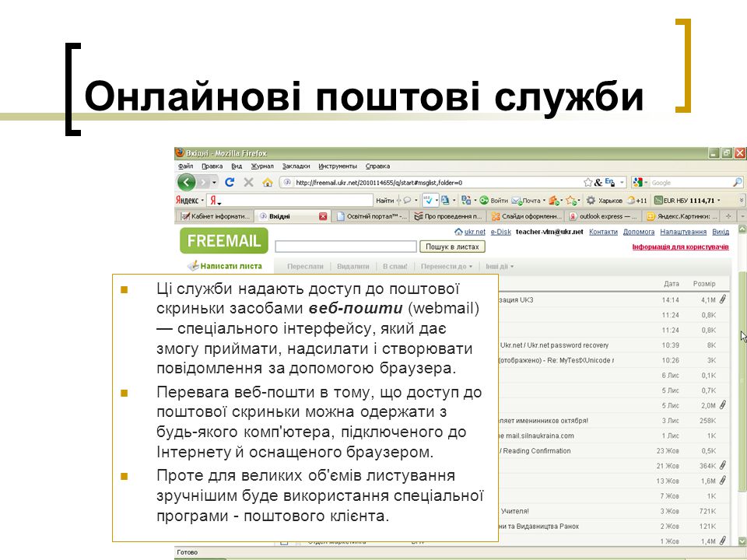
Task: Close the Вхідні tab with red X
Action: (323, 216)
